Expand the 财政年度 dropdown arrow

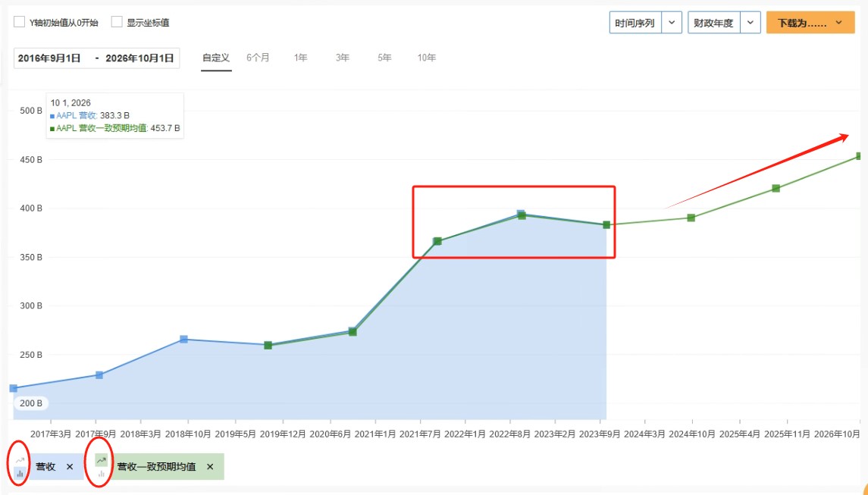(x=750, y=23)
